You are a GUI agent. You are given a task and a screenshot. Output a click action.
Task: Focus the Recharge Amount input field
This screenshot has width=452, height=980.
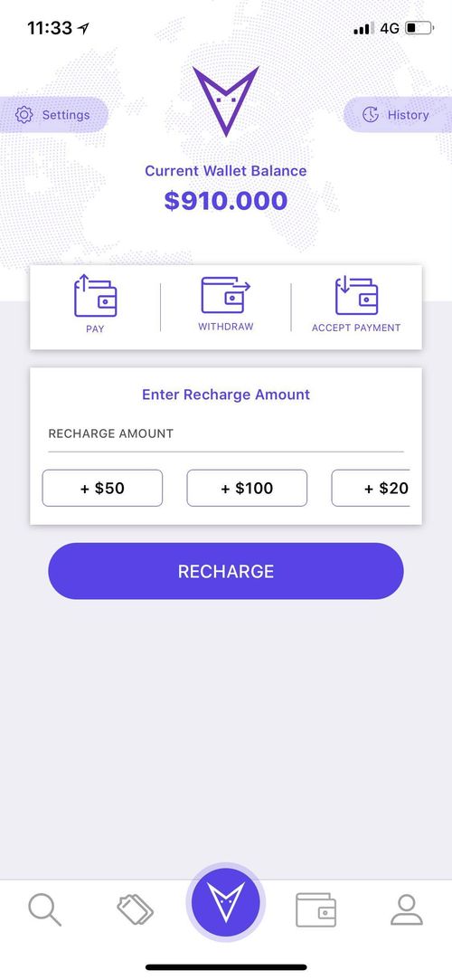pyautogui.click(x=226, y=434)
